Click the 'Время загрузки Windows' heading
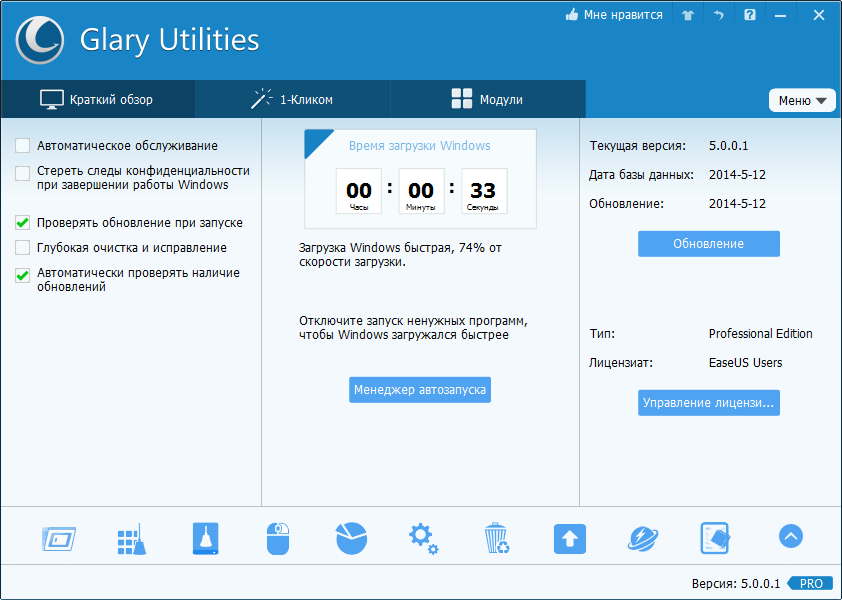 [419, 146]
